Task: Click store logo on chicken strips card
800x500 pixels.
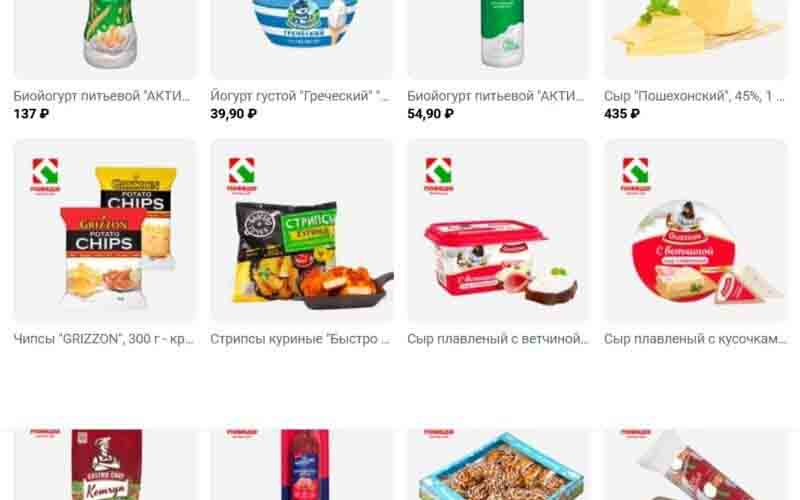Action: coord(242,176)
